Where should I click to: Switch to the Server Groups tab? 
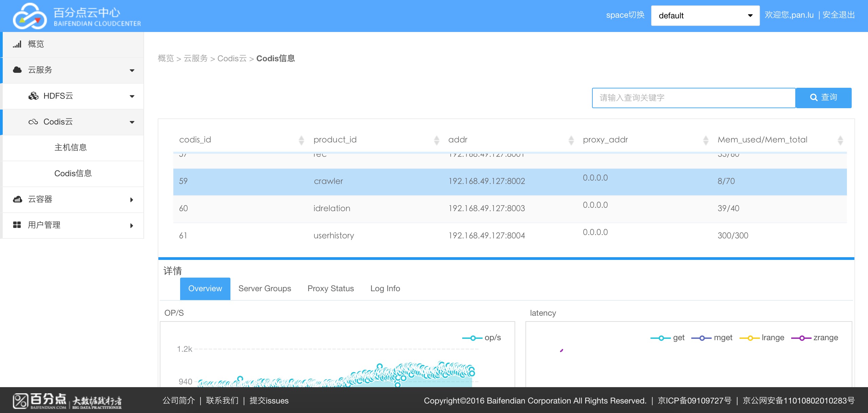(x=264, y=288)
